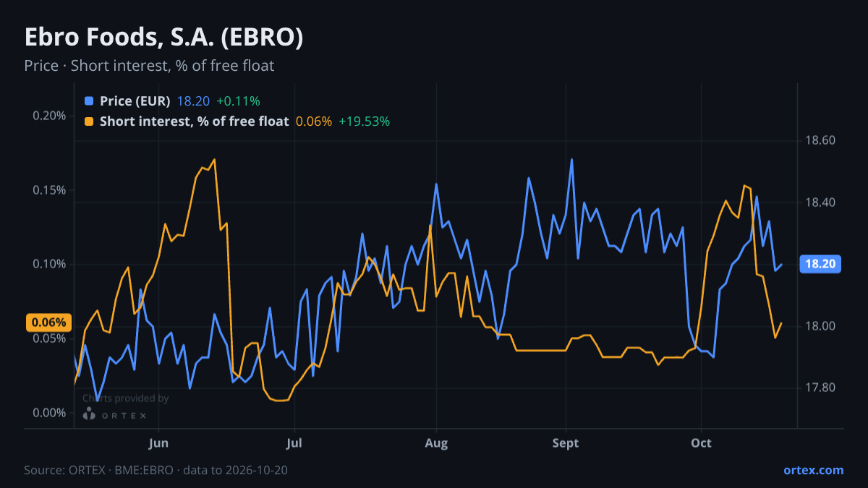This screenshot has width=868, height=488.
Task: Click the ORTEX logo icon
Action: pyautogui.click(x=89, y=414)
